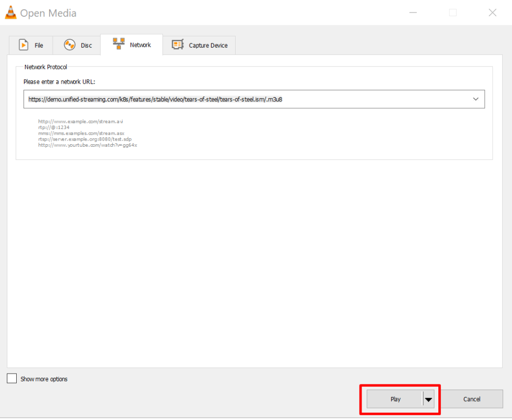Minimize the Open Media window
The height and width of the screenshot is (420, 512).
tap(413, 12)
